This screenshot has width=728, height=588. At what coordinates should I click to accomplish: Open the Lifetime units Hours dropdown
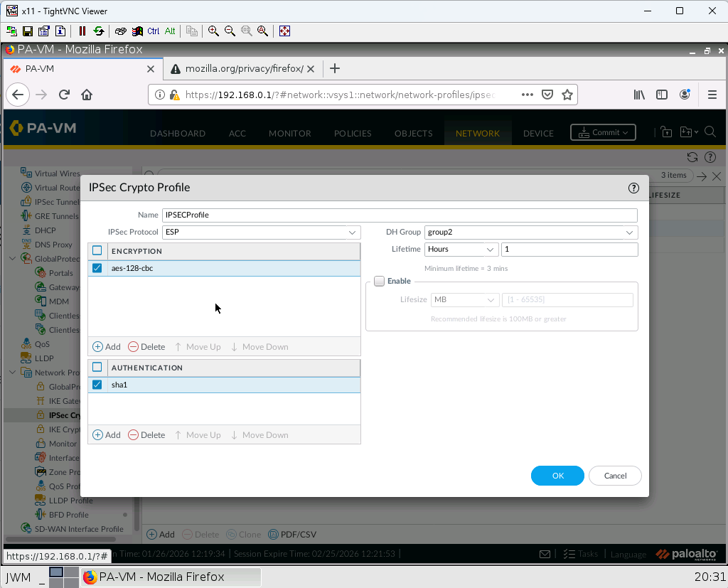461,250
